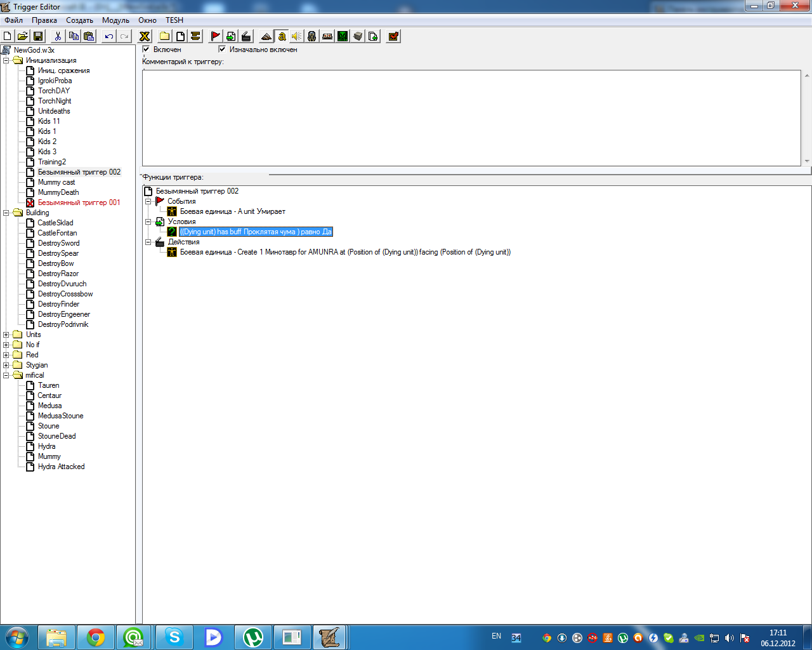The height and width of the screenshot is (650, 812).
Task: Add a new event with the red flag icon
Action: coord(216,36)
